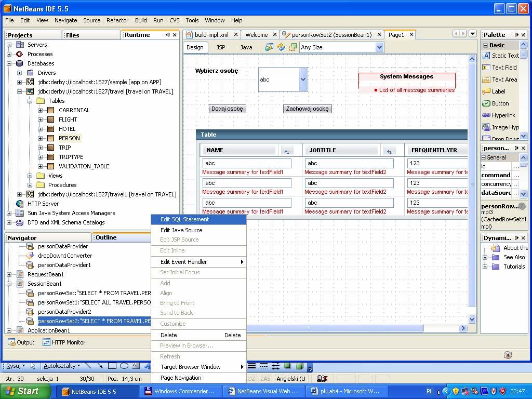Click the Dodaj osobę button
This screenshot has width=532, height=399.
[x=227, y=109]
